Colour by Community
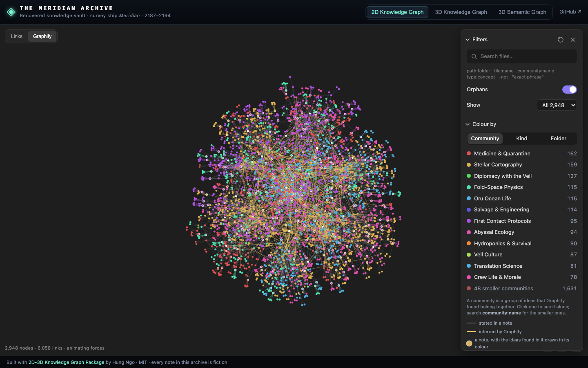 click(485, 139)
